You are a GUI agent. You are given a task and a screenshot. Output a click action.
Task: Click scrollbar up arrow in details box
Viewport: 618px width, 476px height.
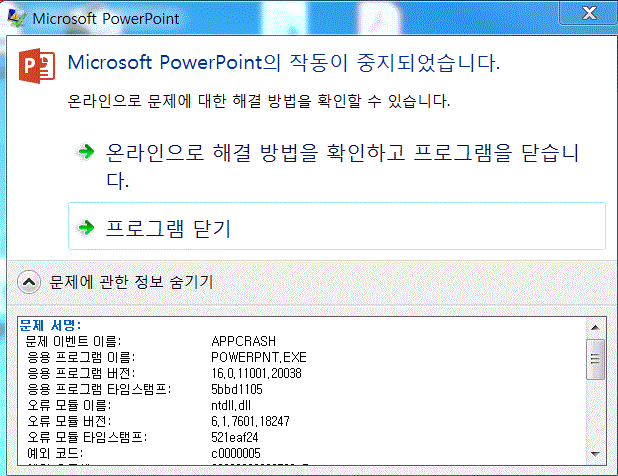[x=595, y=327]
